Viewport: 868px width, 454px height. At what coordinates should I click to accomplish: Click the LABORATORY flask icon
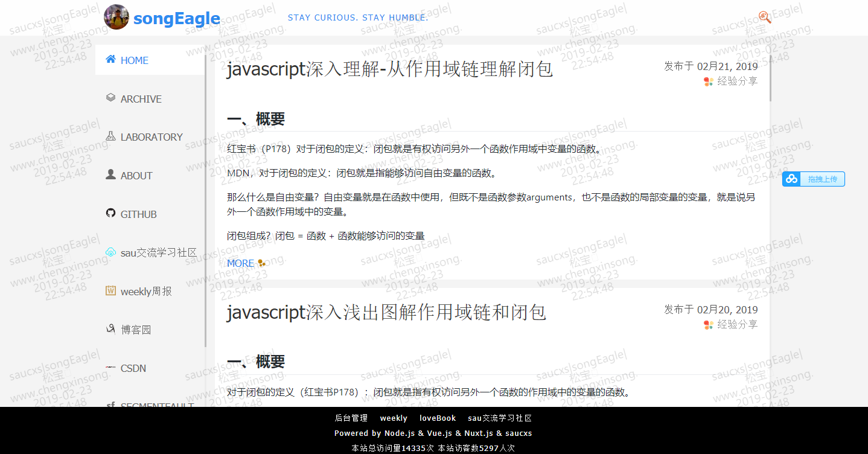pos(110,136)
